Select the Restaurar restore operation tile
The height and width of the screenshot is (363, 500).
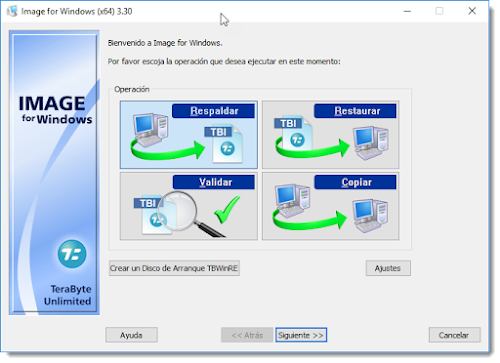330,135
